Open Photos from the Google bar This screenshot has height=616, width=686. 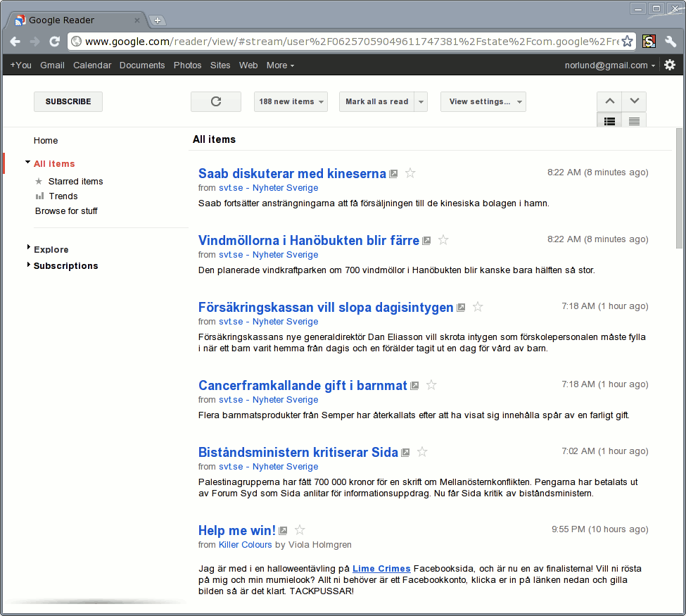188,65
